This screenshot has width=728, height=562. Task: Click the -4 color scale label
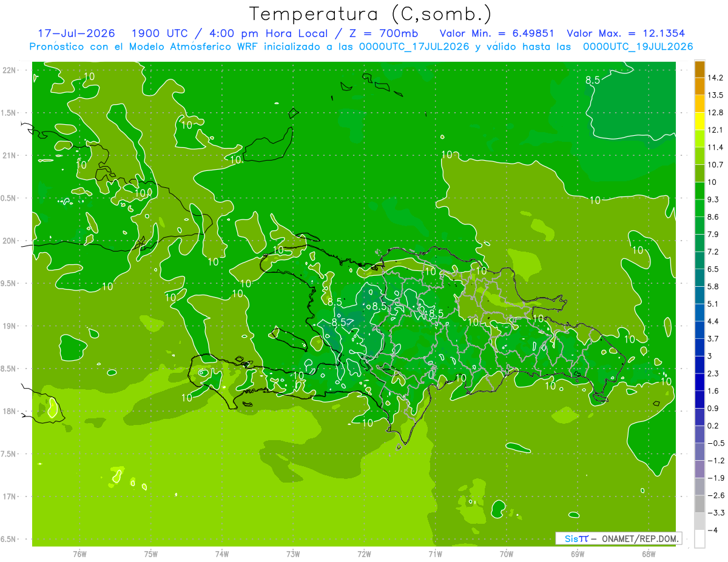click(x=713, y=530)
